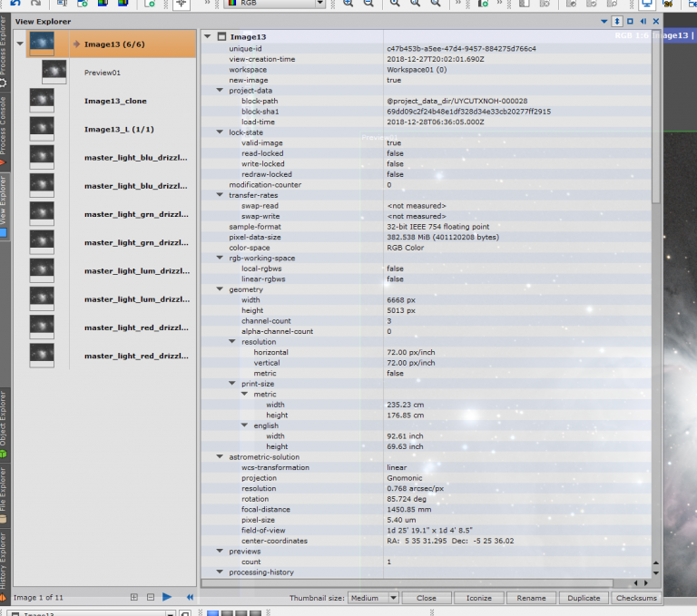Click the Duplicate button

pos(584,598)
